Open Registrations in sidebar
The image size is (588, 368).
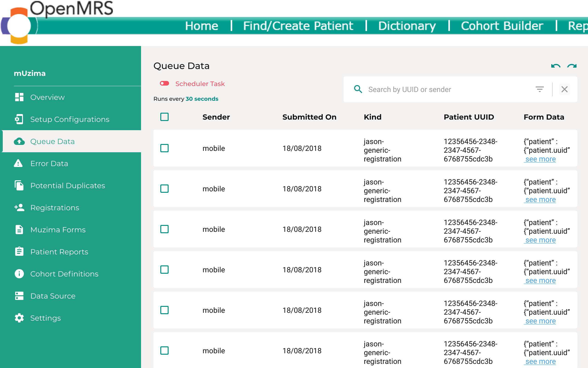[55, 208]
